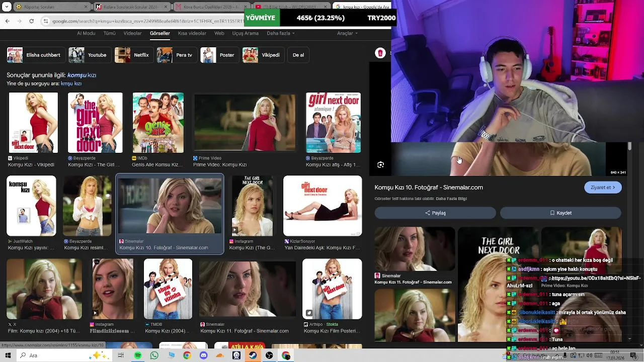Viewport: 644px width, 362px height.
Task: Open Spotify from the taskbar
Action: tap(137, 355)
